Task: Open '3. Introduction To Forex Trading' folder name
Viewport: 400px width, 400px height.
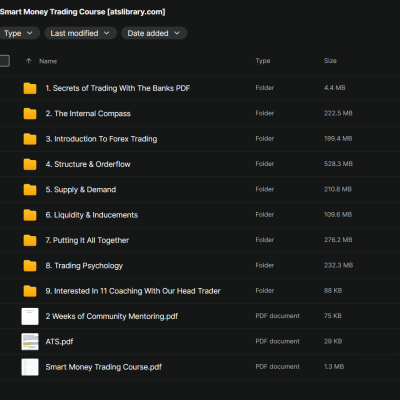Action: [x=101, y=139]
